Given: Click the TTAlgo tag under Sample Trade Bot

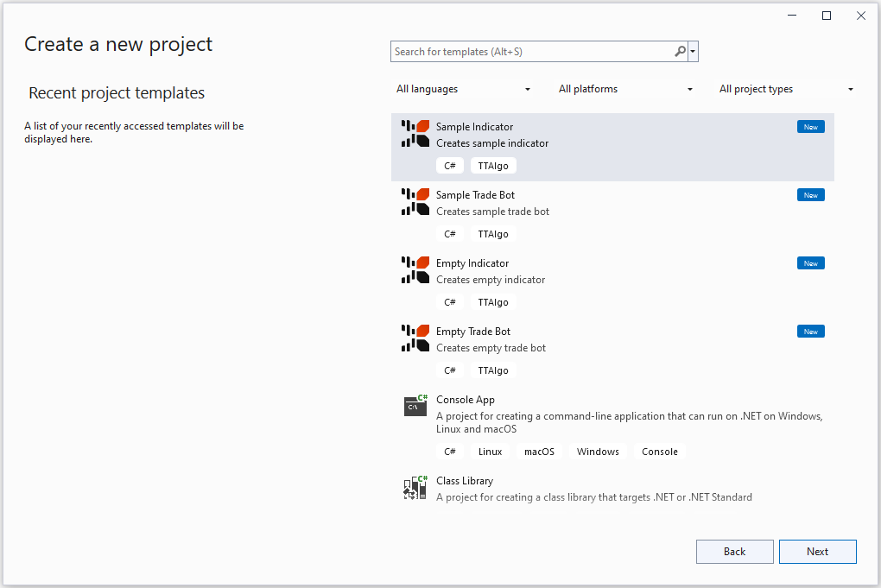Looking at the screenshot, I should [x=493, y=234].
